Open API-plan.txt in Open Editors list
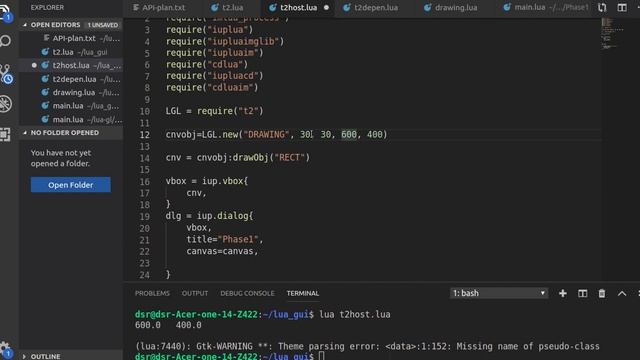640x360 pixels. 71,38
